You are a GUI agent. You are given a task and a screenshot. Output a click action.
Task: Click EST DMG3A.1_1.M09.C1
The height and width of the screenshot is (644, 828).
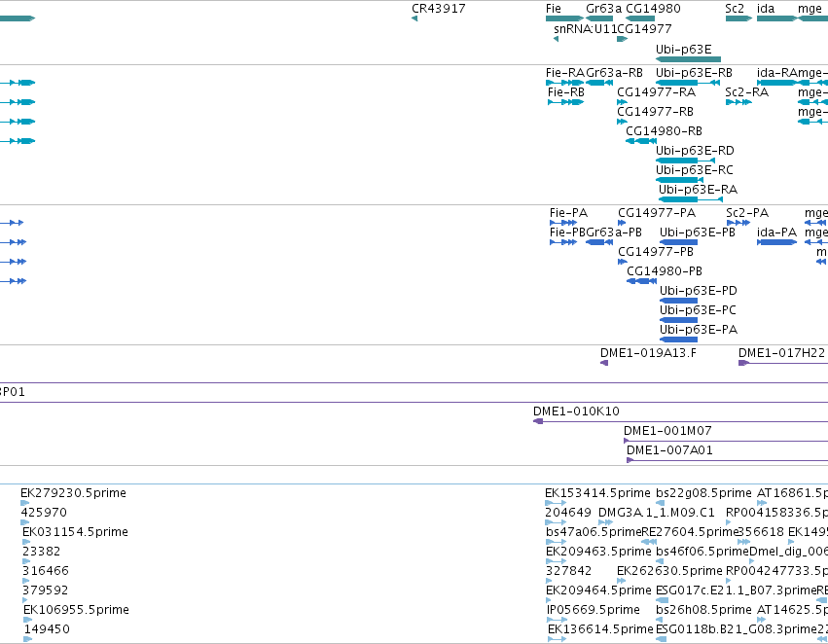pyautogui.click(x=657, y=513)
